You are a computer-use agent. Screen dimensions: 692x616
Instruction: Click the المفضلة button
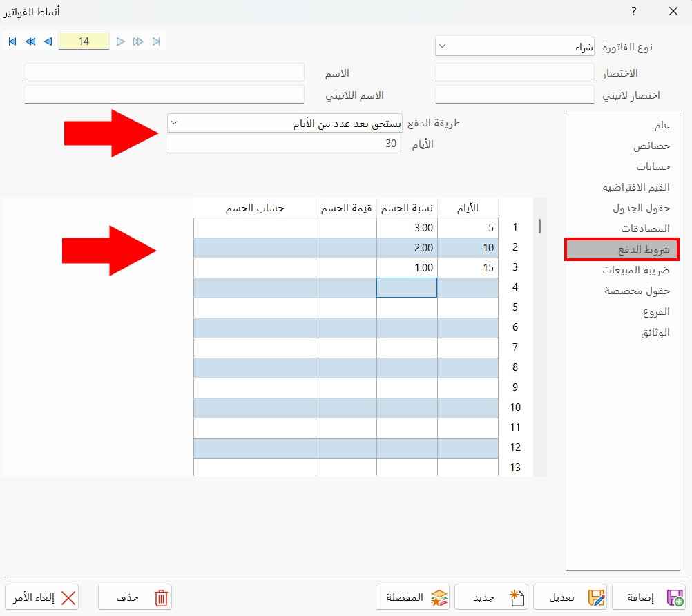(412, 597)
